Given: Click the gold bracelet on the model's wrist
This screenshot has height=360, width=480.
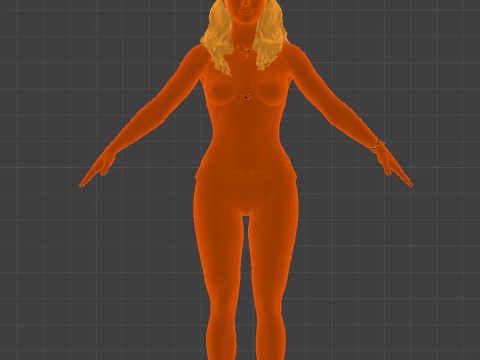Looking at the screenshot, I should (x=377, y=146).
